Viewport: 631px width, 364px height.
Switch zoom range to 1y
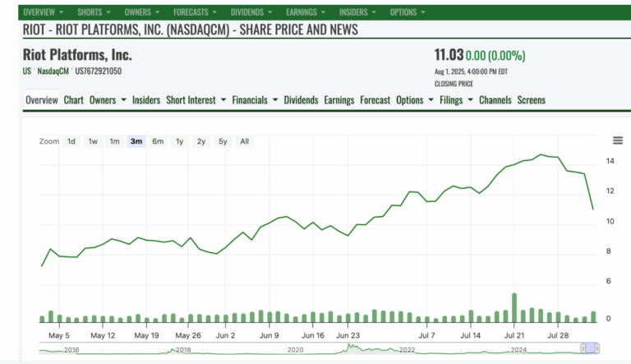pos(179,141)
